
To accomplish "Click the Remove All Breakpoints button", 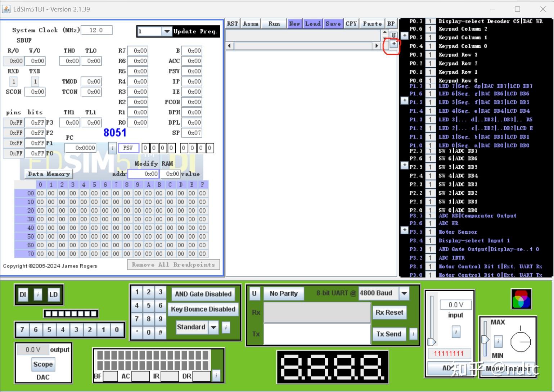I will pyautogui.click(x=173, y=264).
